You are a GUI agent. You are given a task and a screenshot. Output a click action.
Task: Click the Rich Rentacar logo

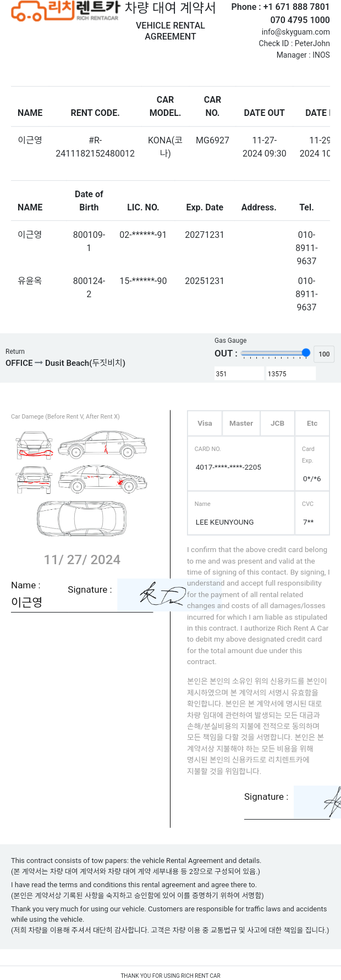pyautogui.click(x=65, y=10)
